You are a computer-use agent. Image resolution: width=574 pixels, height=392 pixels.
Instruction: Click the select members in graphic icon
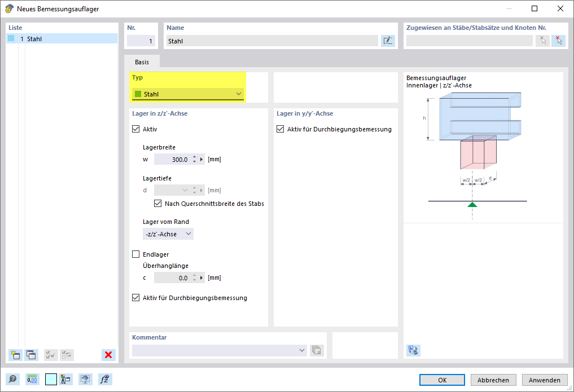(x=542, y=41)
